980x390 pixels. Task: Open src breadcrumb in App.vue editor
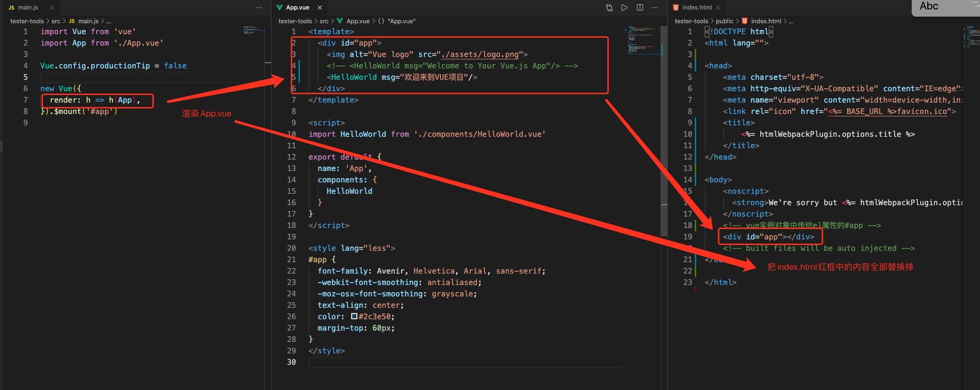click(x=324, y=21)
